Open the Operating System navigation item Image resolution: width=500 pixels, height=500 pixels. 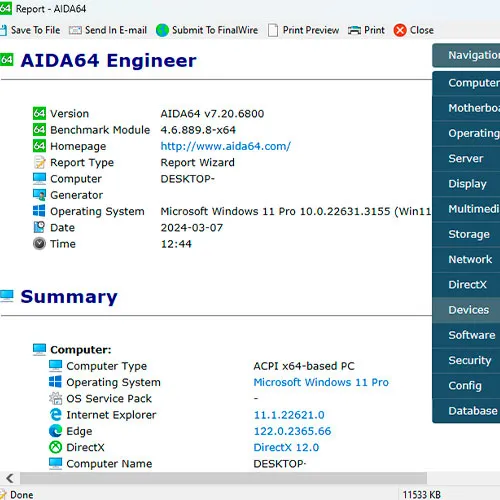466,133
